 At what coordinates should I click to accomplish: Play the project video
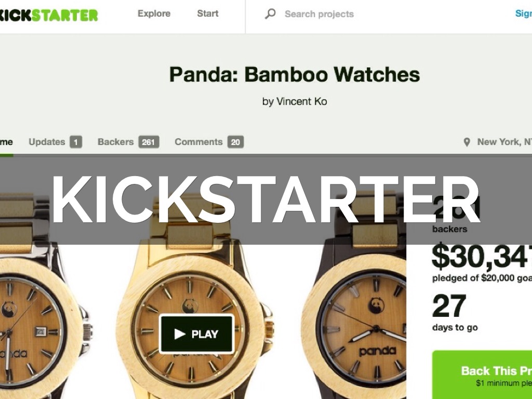[197, 334]
